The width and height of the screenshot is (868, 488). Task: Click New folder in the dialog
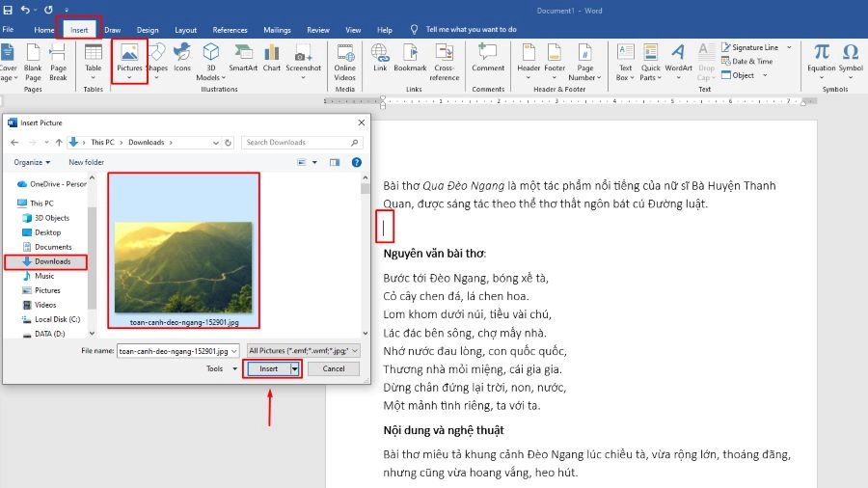[86, 162]
